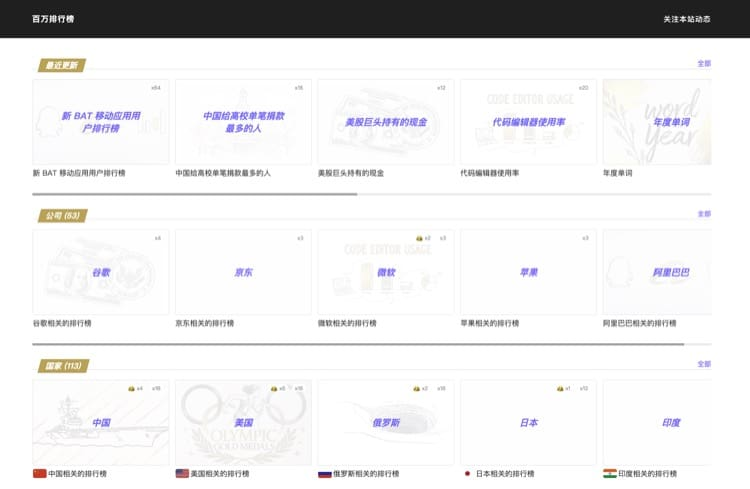Click medal icon on 美国 card
Viewport: 750px width, 489px height.
pos(274,389)
